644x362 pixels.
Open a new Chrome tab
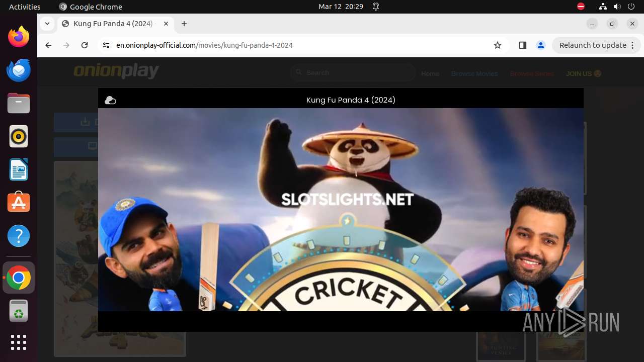[x=184, y=24]
